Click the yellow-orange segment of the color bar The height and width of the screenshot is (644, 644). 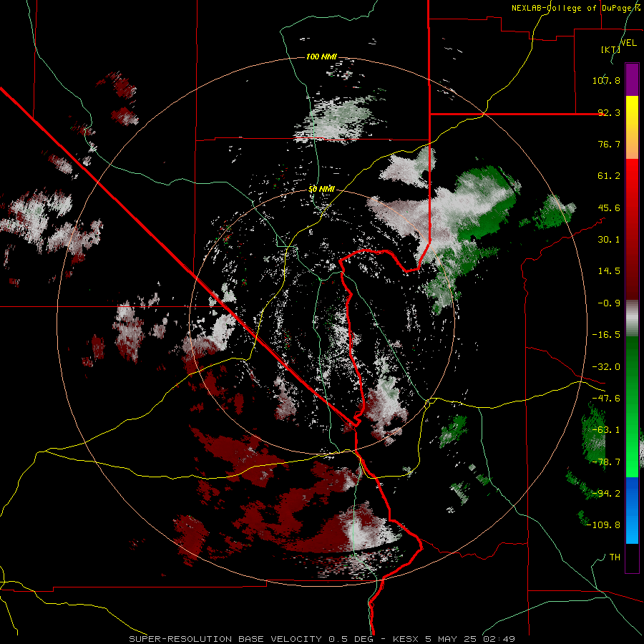(x=632, y=128)
